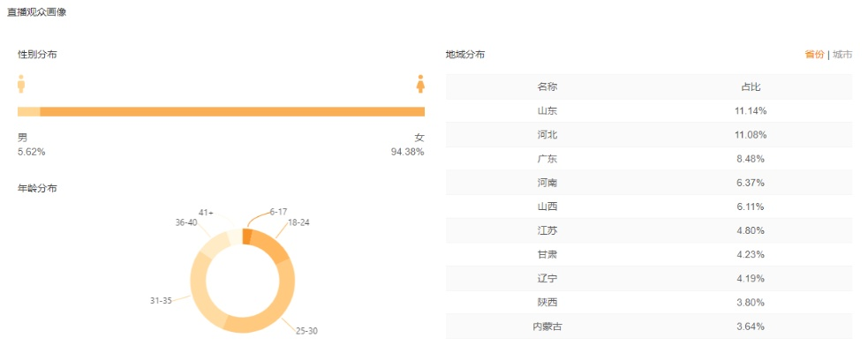Switch to the 省份 tab
Viewport: 868px width, 353px height.
coord(814,55)
